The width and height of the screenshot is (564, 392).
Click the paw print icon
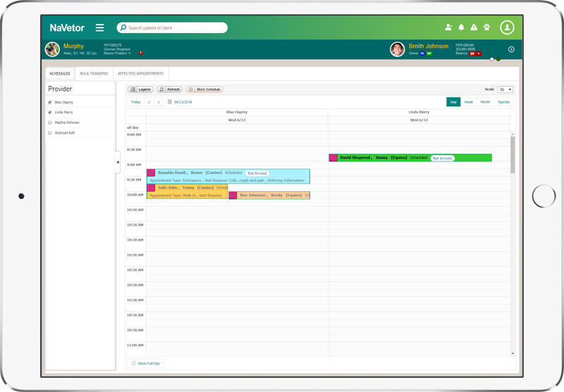(486, 27)
